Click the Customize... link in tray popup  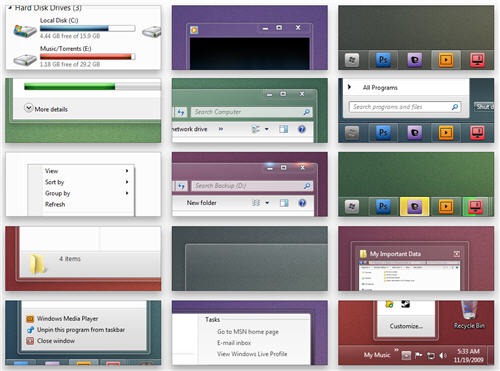(x=406, y=326)
